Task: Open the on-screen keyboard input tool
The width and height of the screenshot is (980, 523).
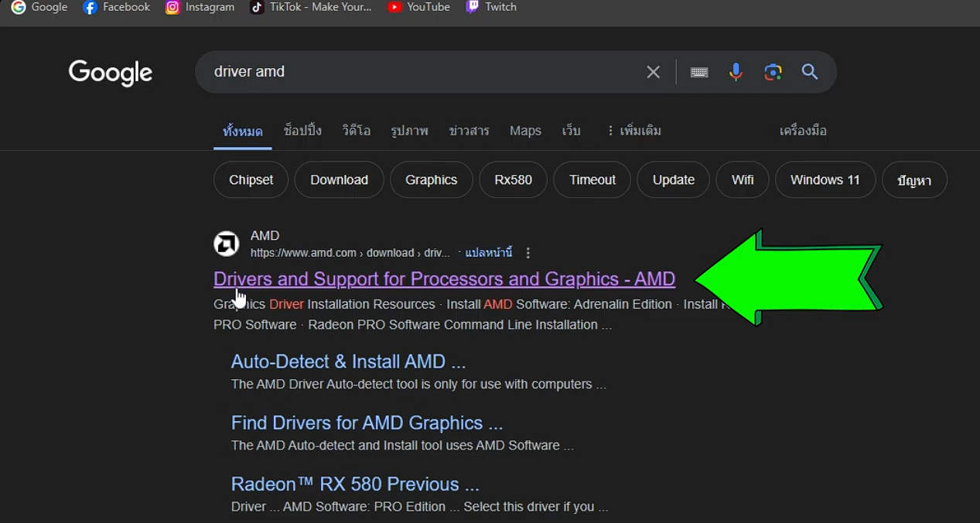Action: (699, 72)
